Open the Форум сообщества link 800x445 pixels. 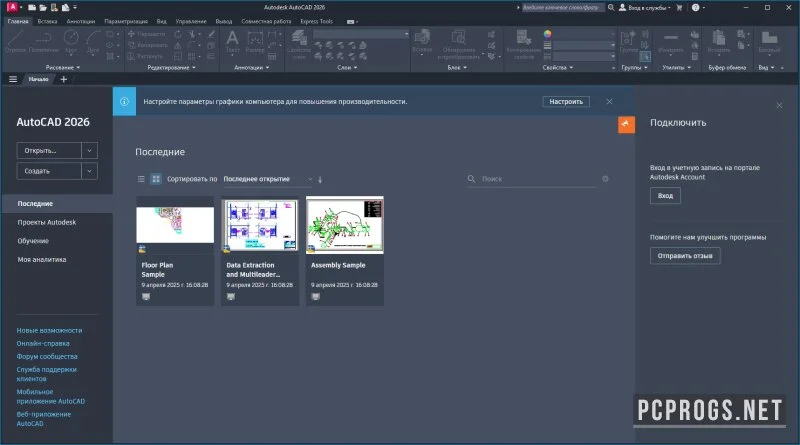pyautogui.click(x=47, y=357)
